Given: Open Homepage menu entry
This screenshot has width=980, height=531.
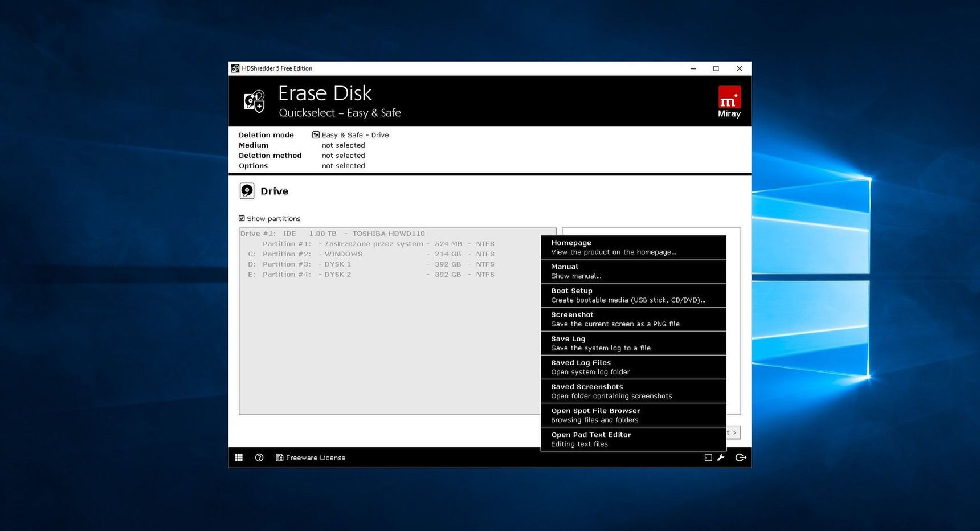Looking at the screenshot, I should point(634,247).
